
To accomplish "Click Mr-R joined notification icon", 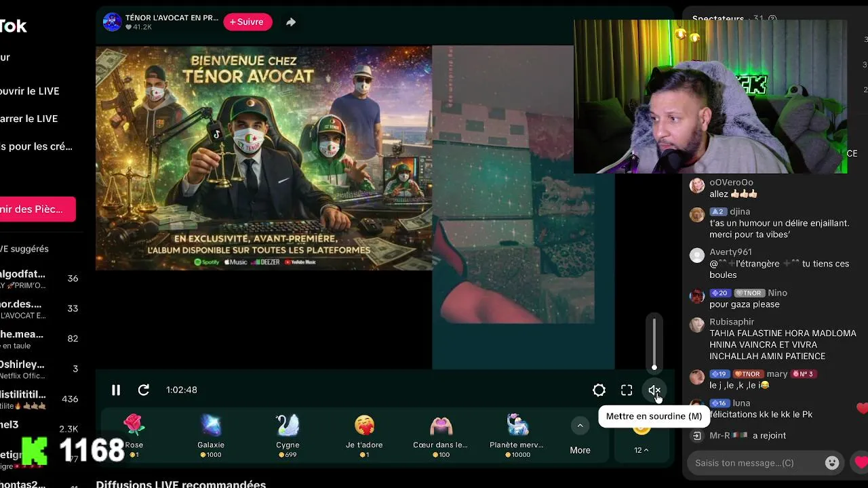I will [697, 436].
